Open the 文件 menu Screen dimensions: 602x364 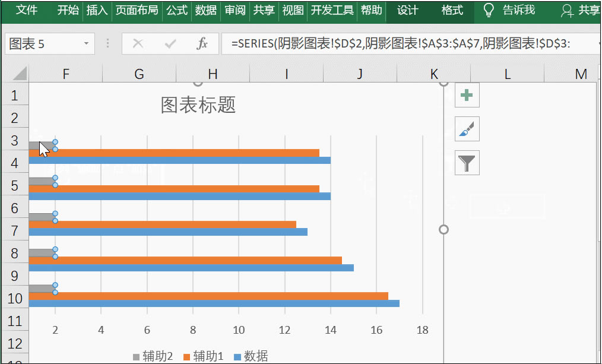tap(26, 10)
